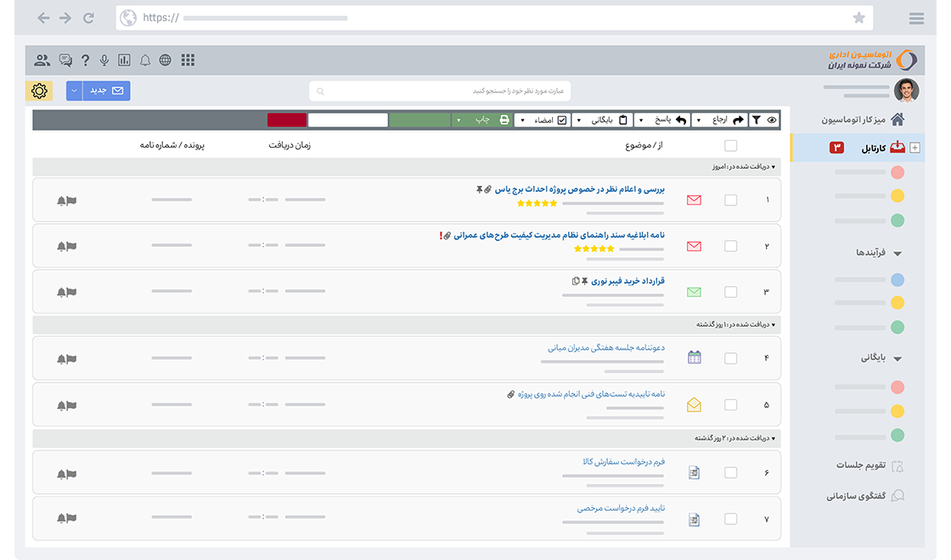Open the dropdown next to پاسخ (reply)
This screenshot has height=560, width=951.
(642, 120)
